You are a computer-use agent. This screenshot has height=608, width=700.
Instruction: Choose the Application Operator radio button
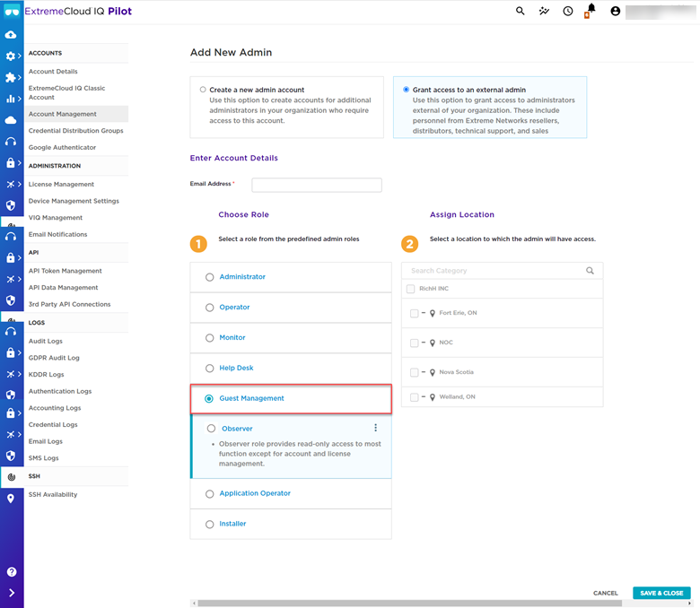click(x=209, y=494)
